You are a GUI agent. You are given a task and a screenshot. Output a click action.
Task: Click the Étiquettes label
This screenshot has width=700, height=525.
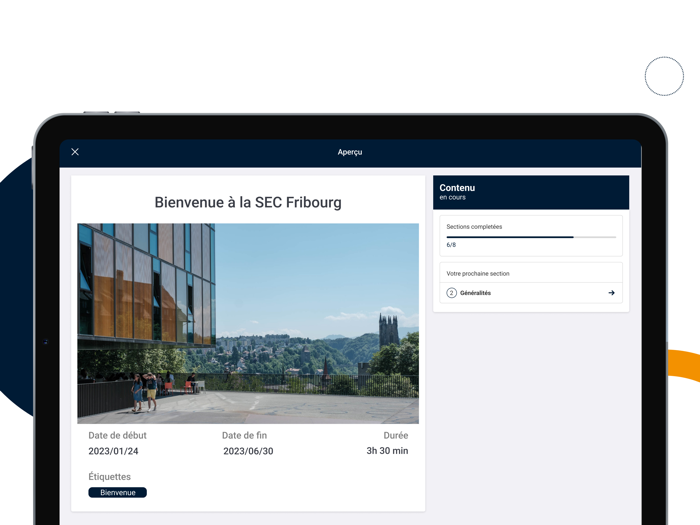click(x=109, y=477)
